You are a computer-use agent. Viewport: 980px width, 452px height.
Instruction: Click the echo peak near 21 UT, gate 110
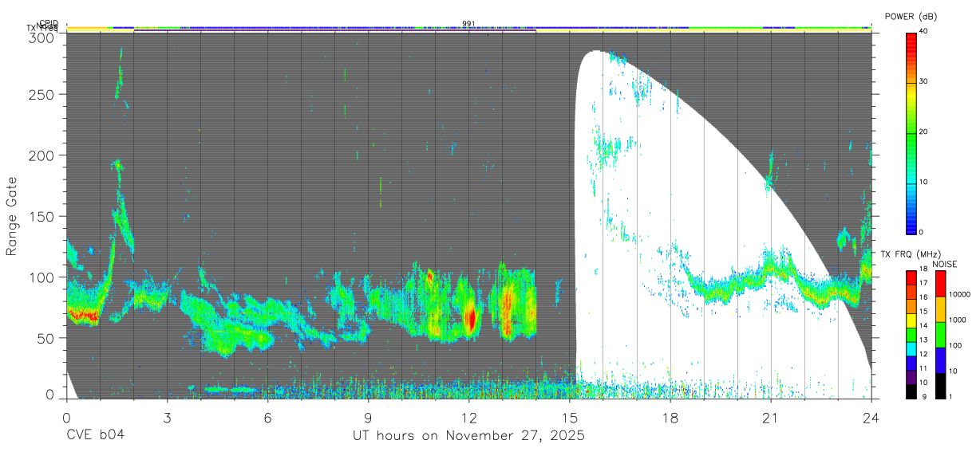tap(771, 265)
